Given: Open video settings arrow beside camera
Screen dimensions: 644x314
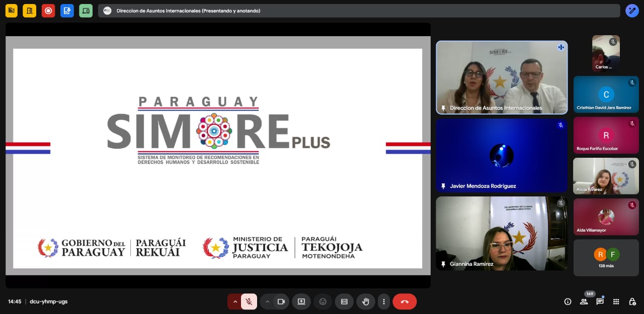Looking at the screenshot, I should [267, 301].
